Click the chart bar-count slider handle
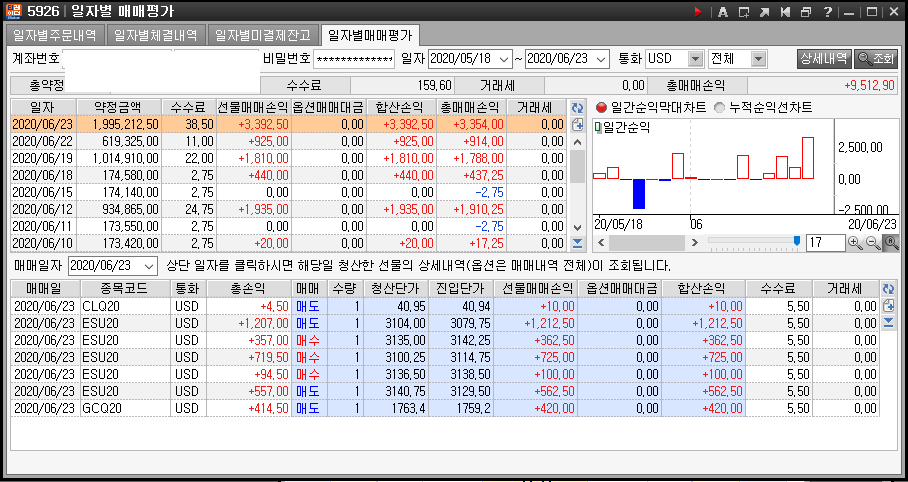This screenshot has width=908, height=482. coord(797,242)
